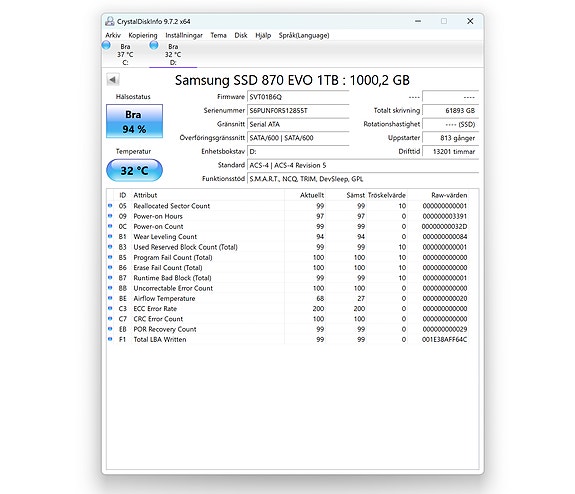Open the Arkiv menu
The height and width of the screenshot is (494, 575).
tap(113, 35)
